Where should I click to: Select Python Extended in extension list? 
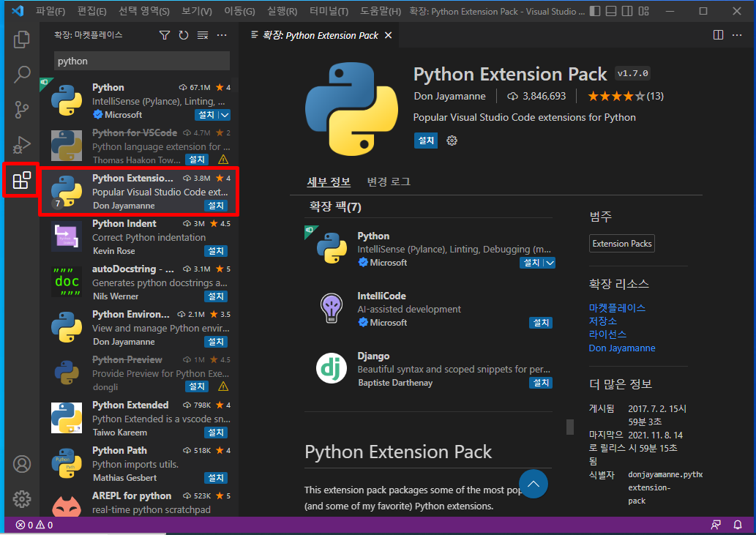coord(139,419)
